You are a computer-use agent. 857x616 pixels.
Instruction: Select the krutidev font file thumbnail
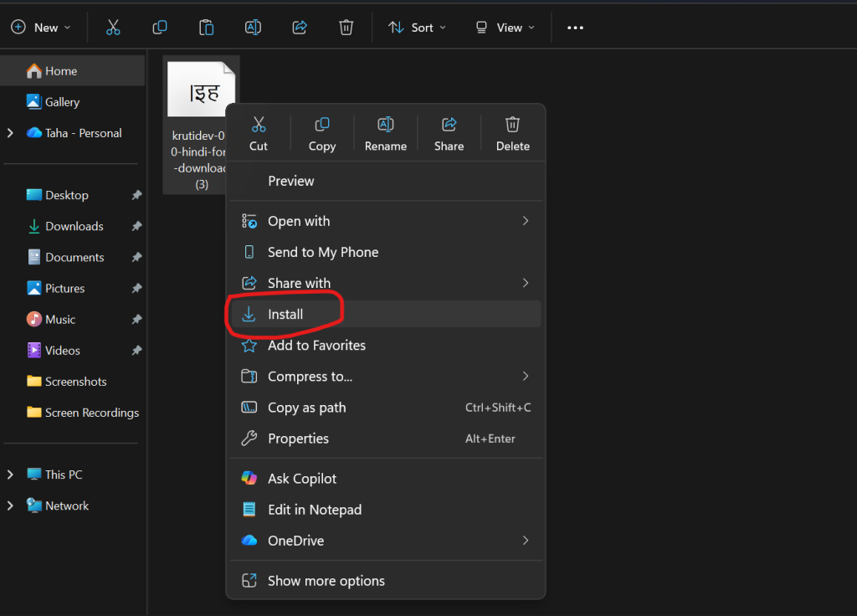tap(201, 89)
